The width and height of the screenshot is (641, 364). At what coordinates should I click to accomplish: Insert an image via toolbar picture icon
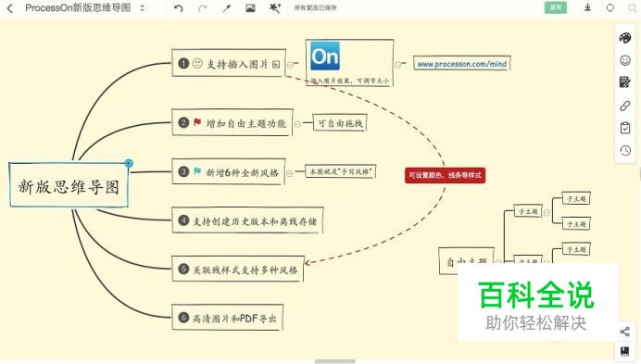coord(251,8)
